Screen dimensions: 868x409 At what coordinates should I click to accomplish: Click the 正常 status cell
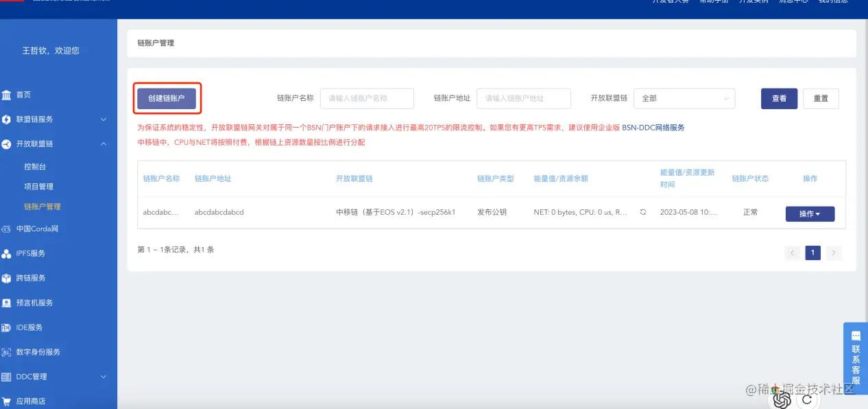750,213
